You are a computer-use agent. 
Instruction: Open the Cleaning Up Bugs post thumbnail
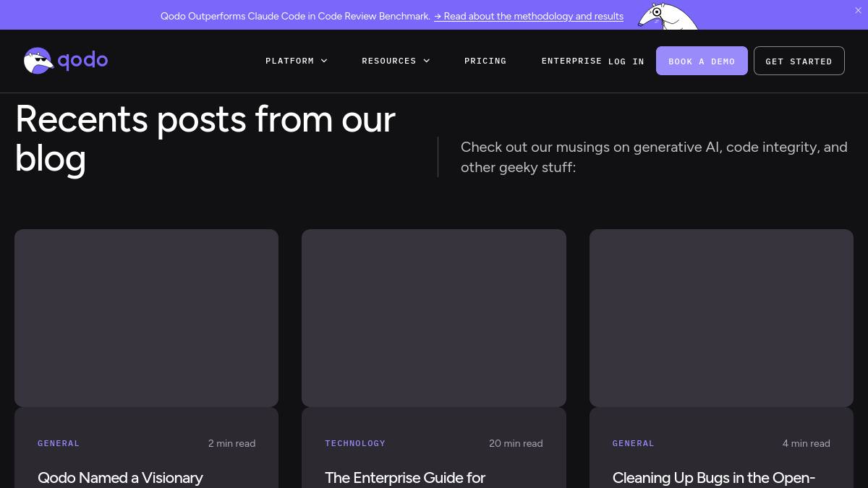(721, 318)
